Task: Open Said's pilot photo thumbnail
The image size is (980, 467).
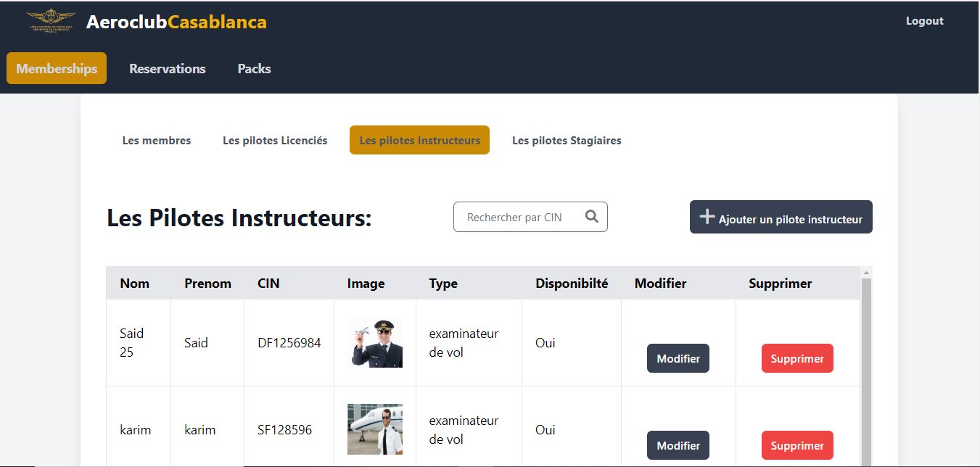Action: [x=375, y=342]
